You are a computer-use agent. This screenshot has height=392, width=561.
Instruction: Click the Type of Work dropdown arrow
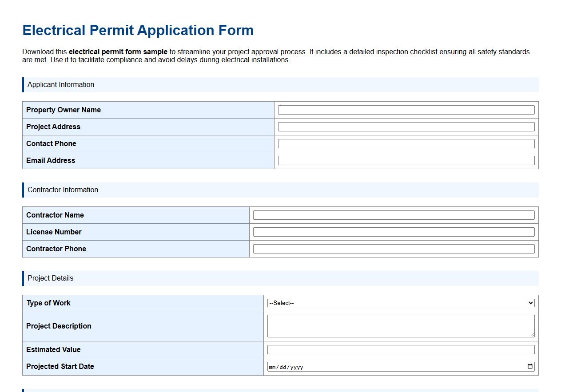[x=530, y=303]
